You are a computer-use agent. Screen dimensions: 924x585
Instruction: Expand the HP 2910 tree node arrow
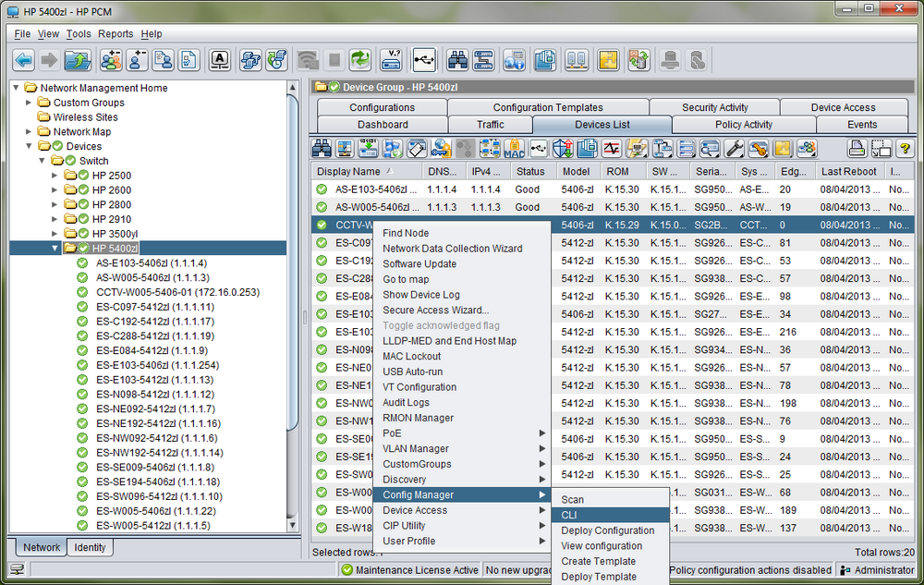click(55, 219)
